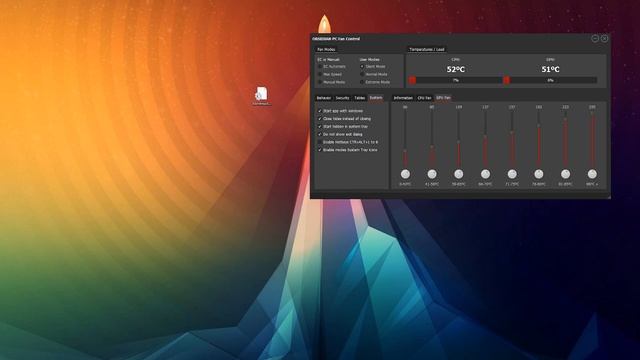
Task: Toggle Close hides instead of closing checkbox
Action: (x=320, y=119)
